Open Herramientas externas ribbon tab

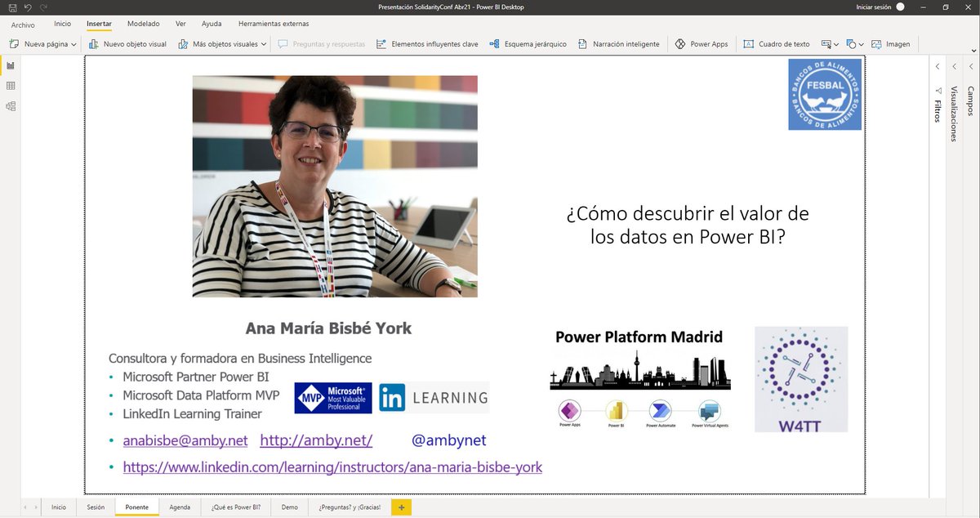tap(274, 25)
